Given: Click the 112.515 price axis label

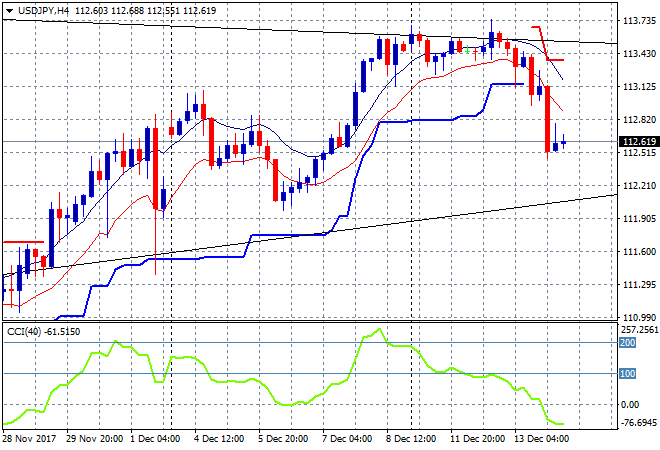Looking at the screenshot, I should click(x=639, y=152).
